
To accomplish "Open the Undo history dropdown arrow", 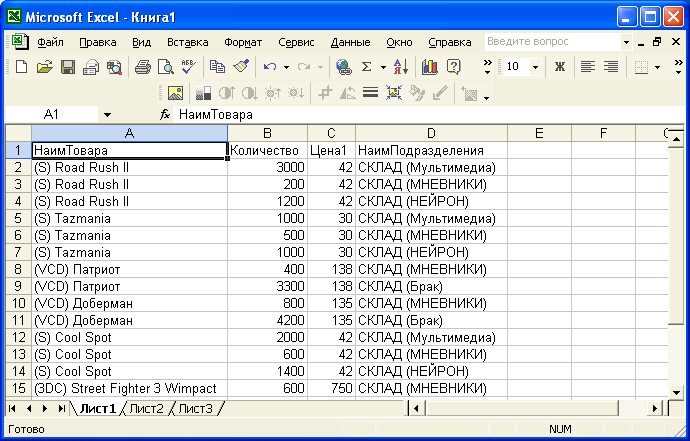I will coord(286,67).
